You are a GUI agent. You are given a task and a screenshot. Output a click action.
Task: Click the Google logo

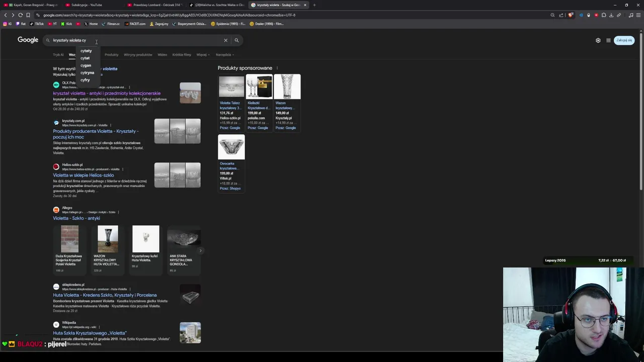pyautogui.click(x=28, y=40)
